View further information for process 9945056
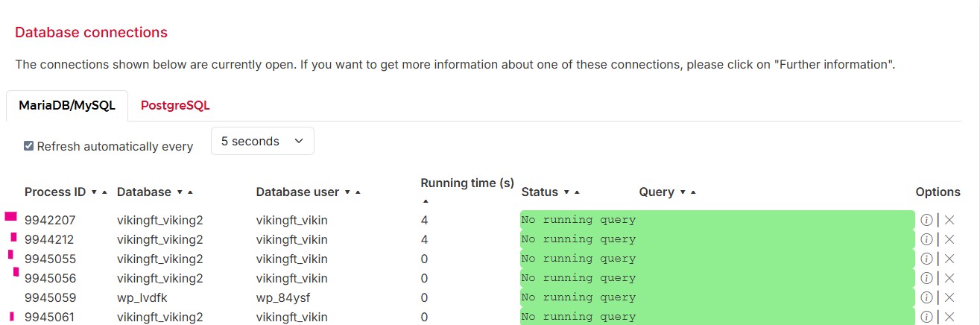Screen dimensions: 980x325 [x=926, y=278]
